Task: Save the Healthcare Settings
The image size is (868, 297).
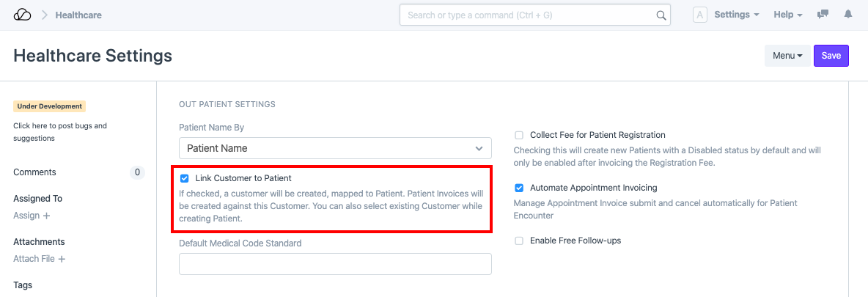Action: (x=831, y=56)
